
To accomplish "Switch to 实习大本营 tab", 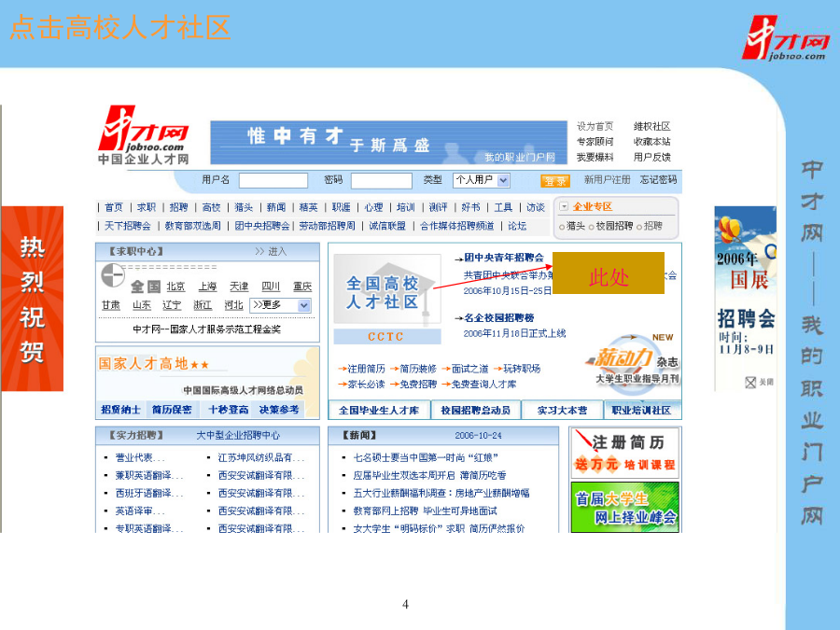I will coord(563,411).
